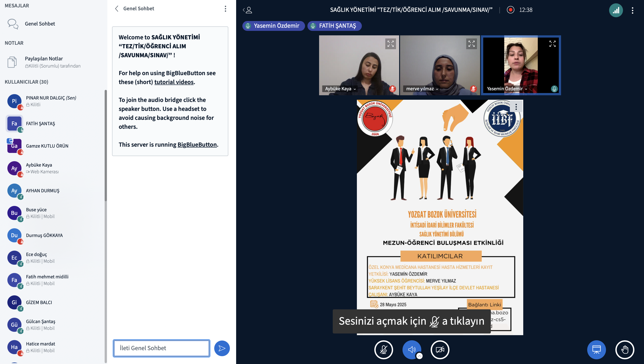This screenshot has height=364, width=644.
Task: Fullscreen merve yılmaz's webcam
Action: pyautogui.click(x=472, y=44)
